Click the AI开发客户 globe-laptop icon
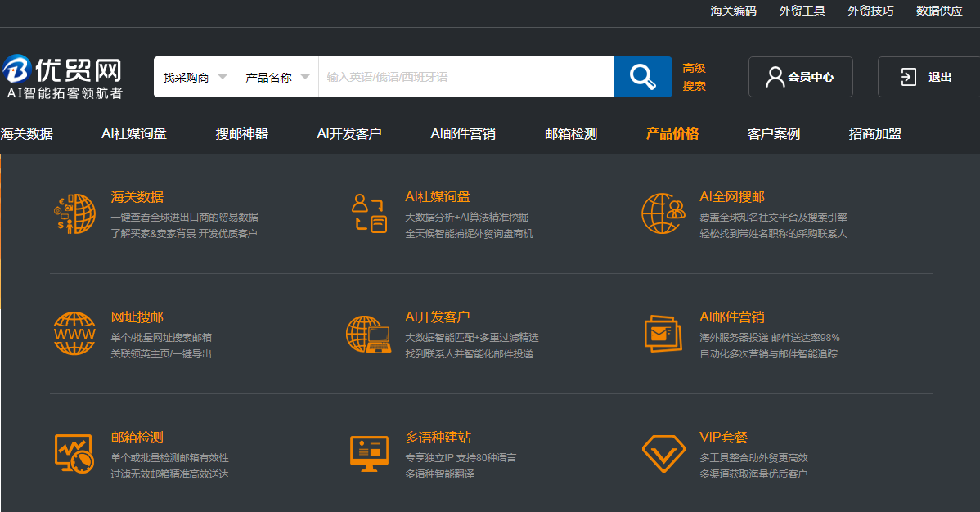Screen dimensions: 980x512 pyautogui.click(x=369, y=334)
